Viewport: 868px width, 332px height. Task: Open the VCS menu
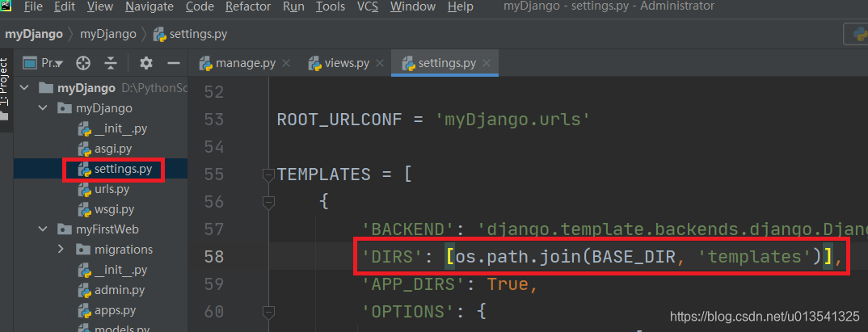point(368,6)
